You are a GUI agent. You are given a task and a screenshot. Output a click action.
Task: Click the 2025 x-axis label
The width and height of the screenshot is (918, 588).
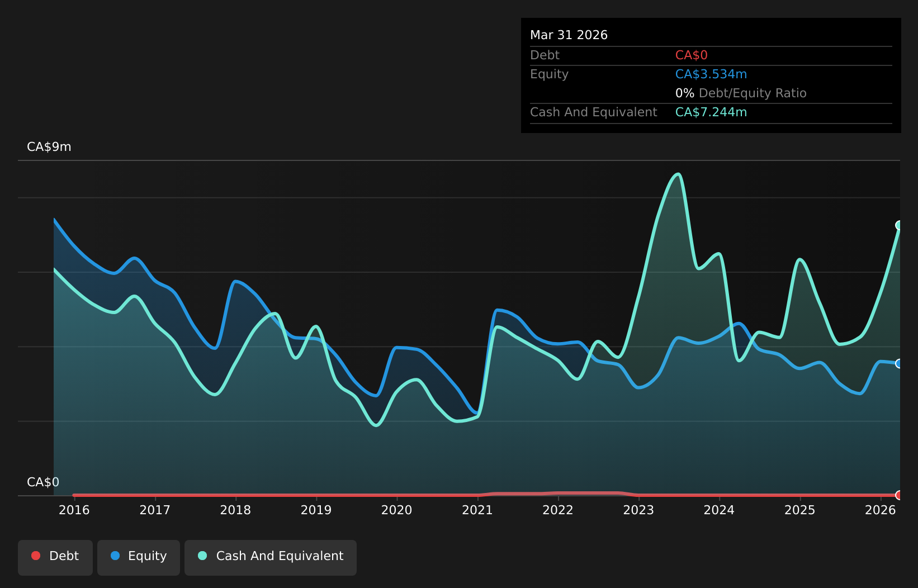point(800,510)
